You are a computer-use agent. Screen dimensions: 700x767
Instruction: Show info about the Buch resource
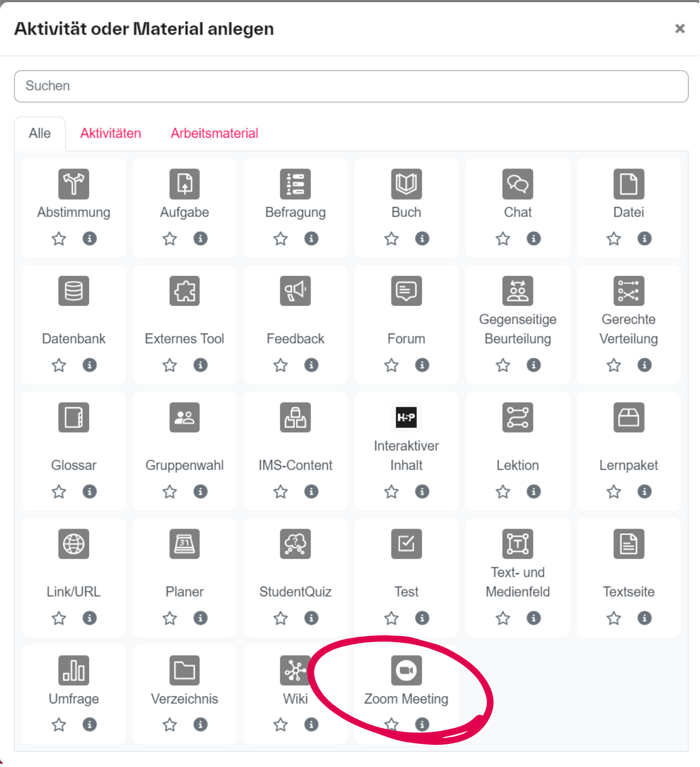(x=422, y=239)
